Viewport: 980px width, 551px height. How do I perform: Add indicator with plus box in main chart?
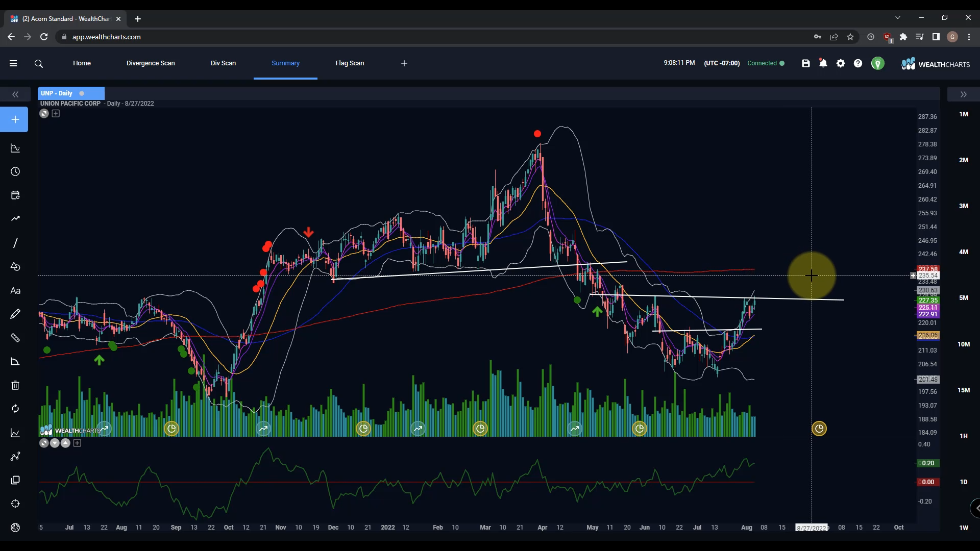(x=56, y=114)
